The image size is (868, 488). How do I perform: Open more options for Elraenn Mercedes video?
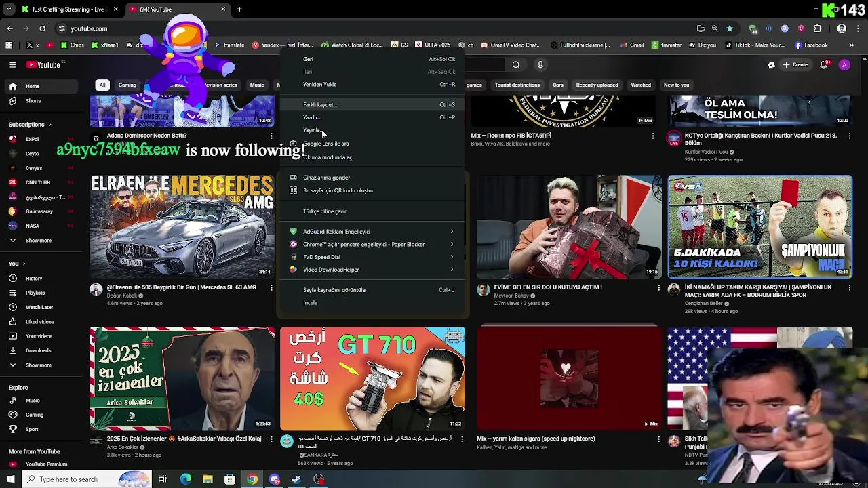point(271,288)
